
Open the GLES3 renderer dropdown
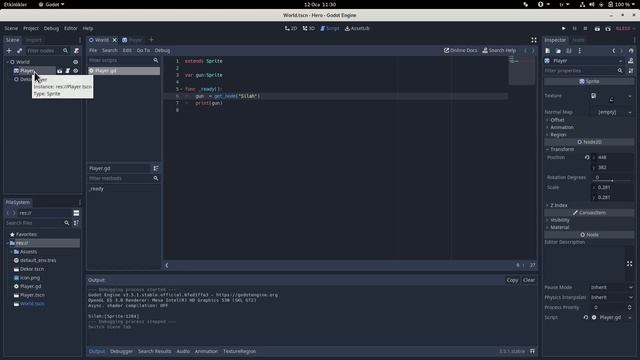(x=625, y=29)
